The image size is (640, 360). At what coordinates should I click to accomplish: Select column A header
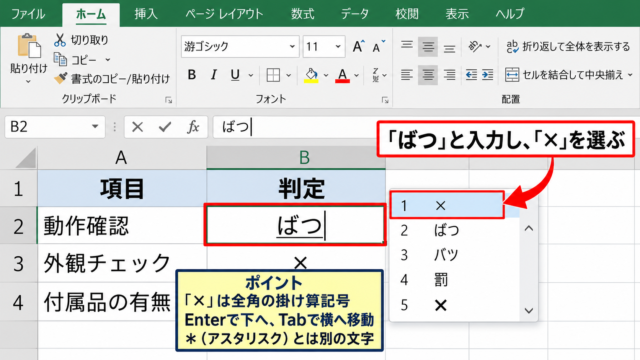point(122,158)
